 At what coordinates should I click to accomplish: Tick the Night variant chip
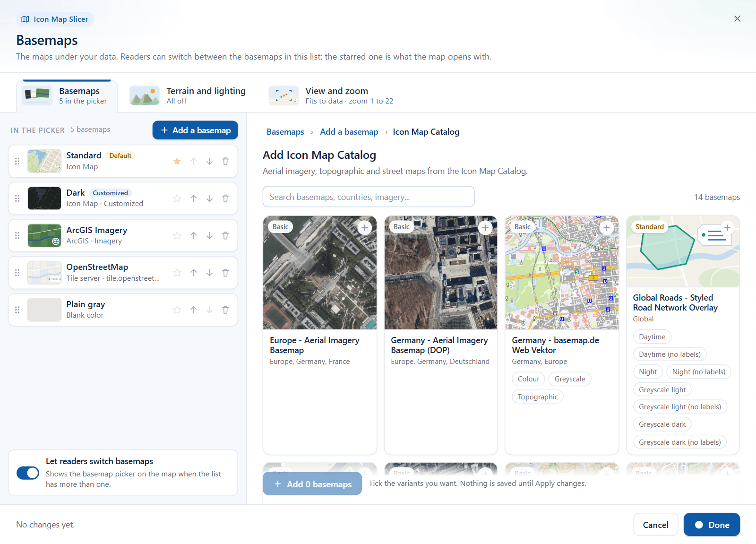point(648,372)
